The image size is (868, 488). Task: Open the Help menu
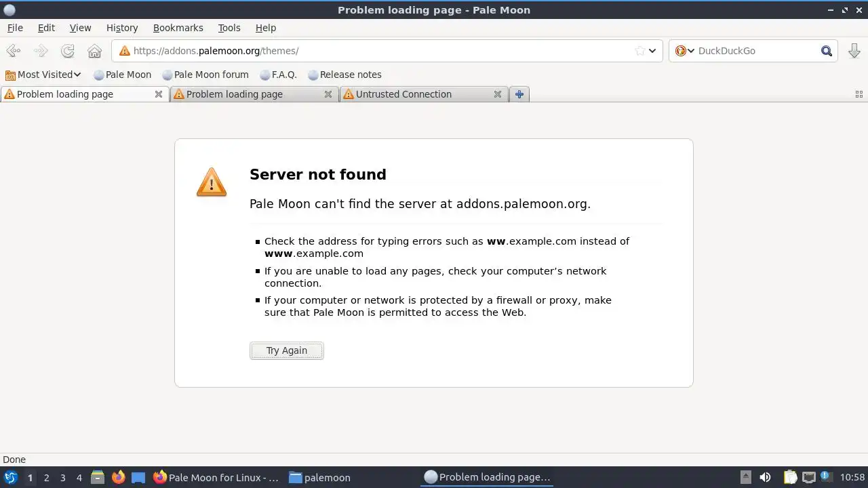click(266, 28)
